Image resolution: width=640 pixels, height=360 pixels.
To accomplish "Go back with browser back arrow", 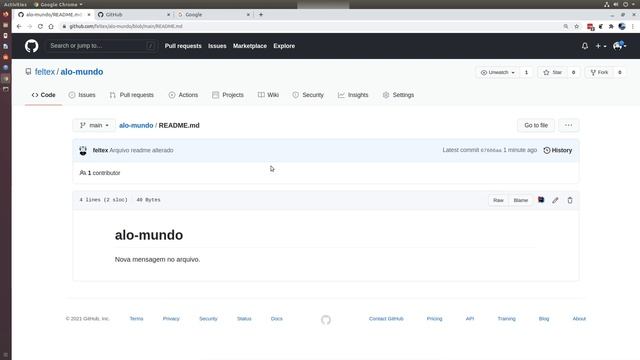I will coord(19,26).
